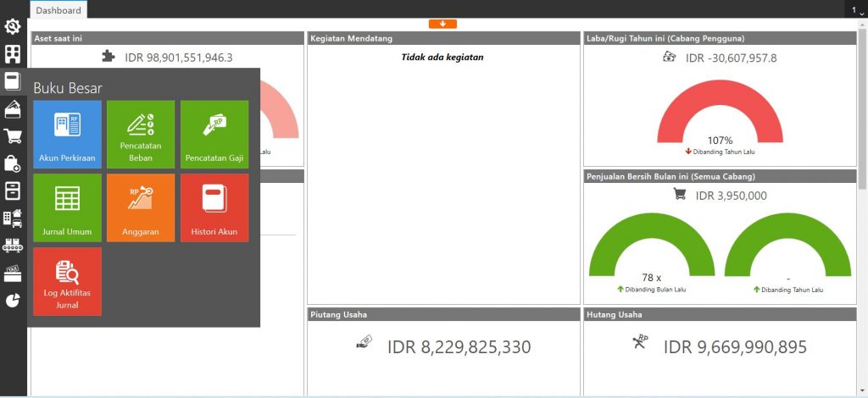Open the Akun Perkiraan tile
This screenshot has height=398, width=868.
67,135
